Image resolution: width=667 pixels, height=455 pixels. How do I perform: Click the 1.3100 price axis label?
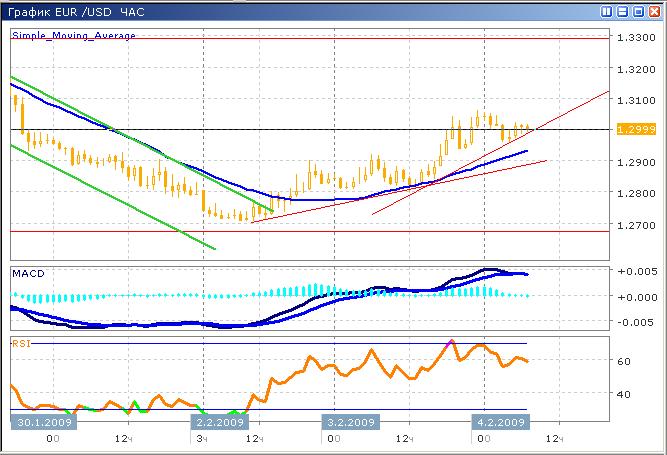tap(637, 100)
